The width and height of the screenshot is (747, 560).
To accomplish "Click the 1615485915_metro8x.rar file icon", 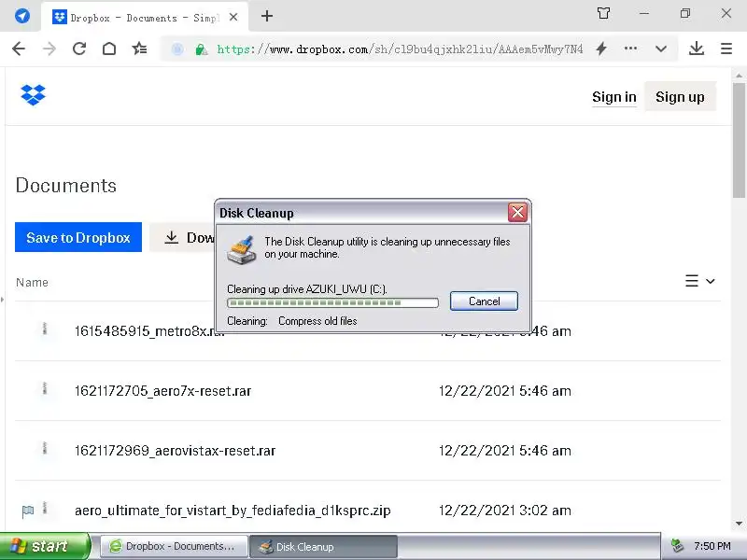I will click(45, 329).
